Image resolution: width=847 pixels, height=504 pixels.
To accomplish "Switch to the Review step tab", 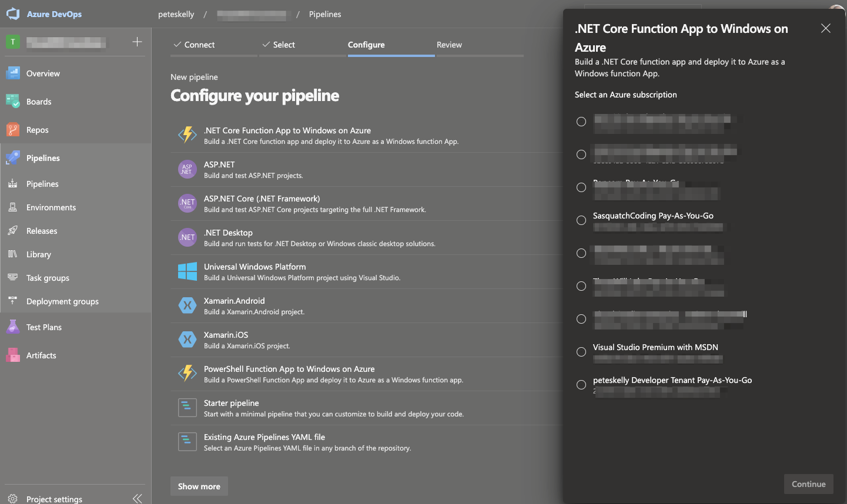I will click(x=449, y=45).
